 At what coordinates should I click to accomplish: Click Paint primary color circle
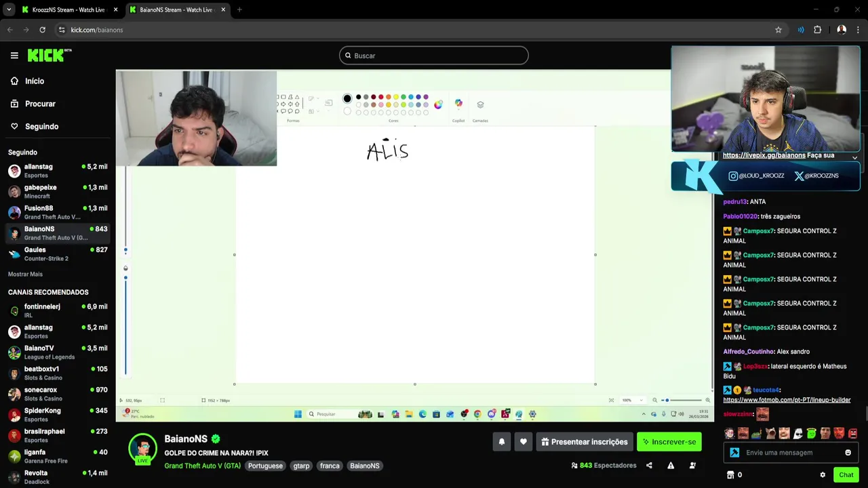click(347, 98)
